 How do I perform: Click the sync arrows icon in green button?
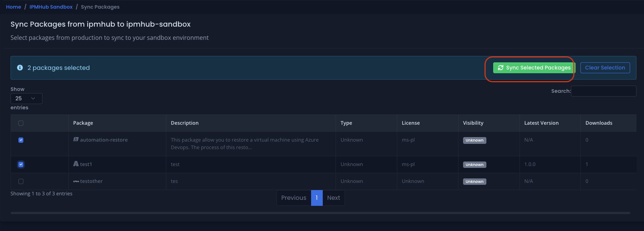point(500,68)
